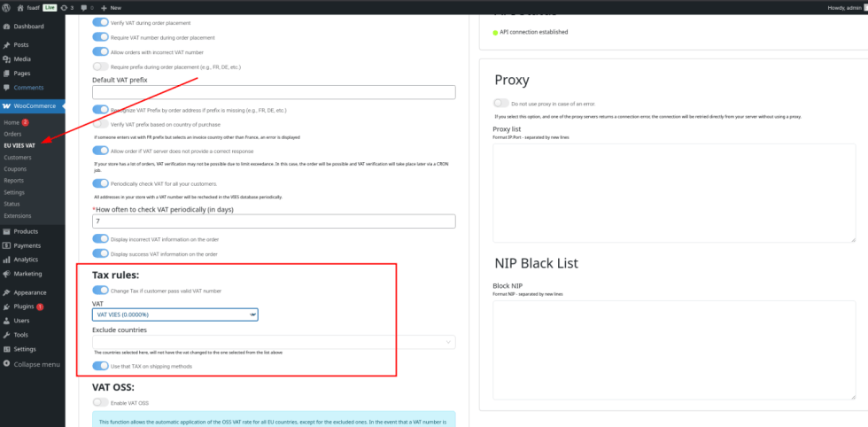Click the periodic VAT check days field
The image size is (868, 427).
274,221
